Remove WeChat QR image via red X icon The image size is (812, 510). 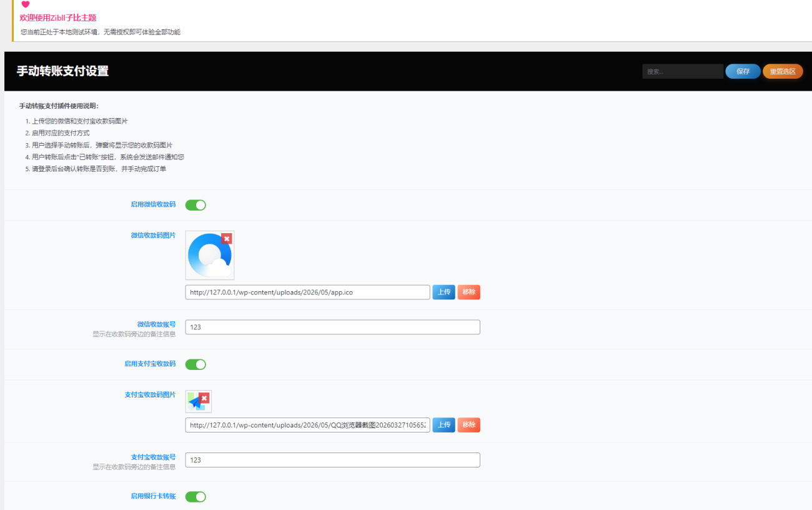click(226, 239)
